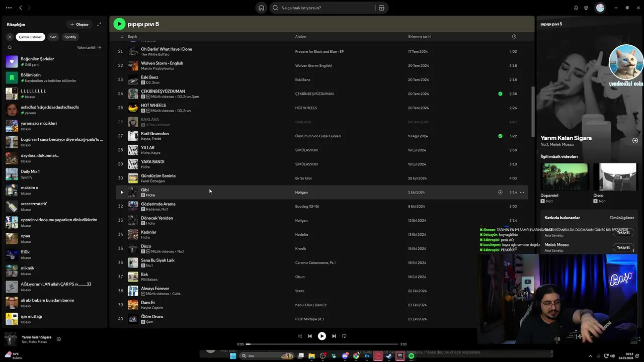Image resolution: width=644 pixels, height=362 pixels.
Task: Open the Holigan album link on Gibi row
Action: [x=301, y=192]
